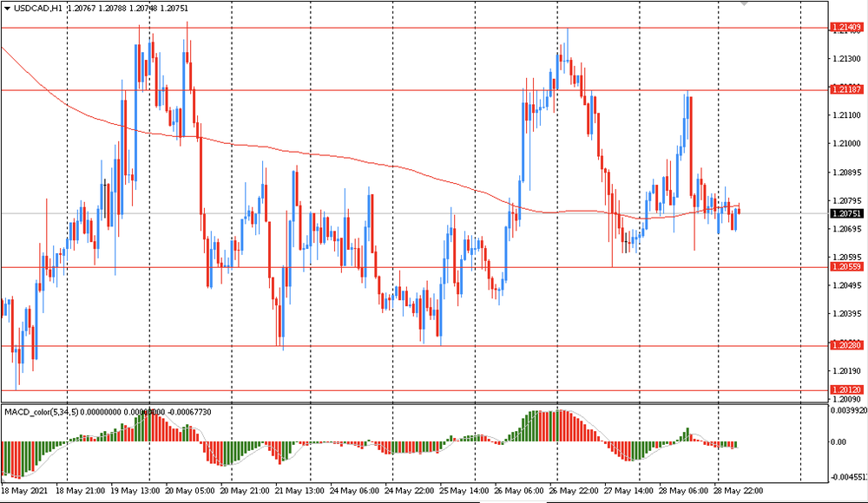
Task: Click the current price 1.20751 black label
Action: tap(846, 213)
